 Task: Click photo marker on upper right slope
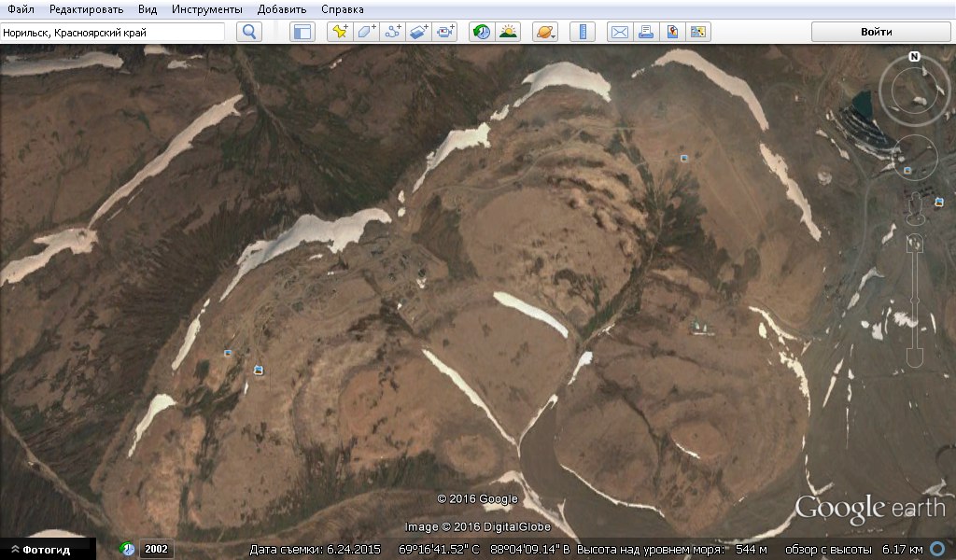click(684, 158)
